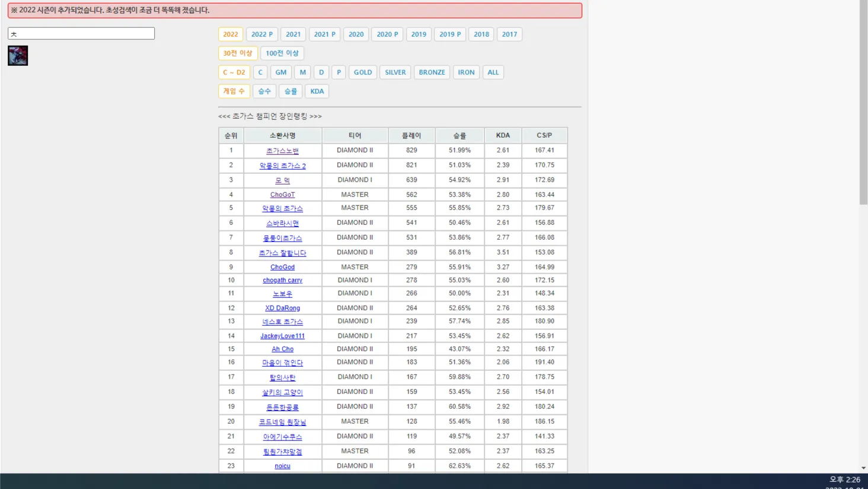868x489 pixels.
Task: Open the noicu summoner link
Action: [x=283, y=466]
